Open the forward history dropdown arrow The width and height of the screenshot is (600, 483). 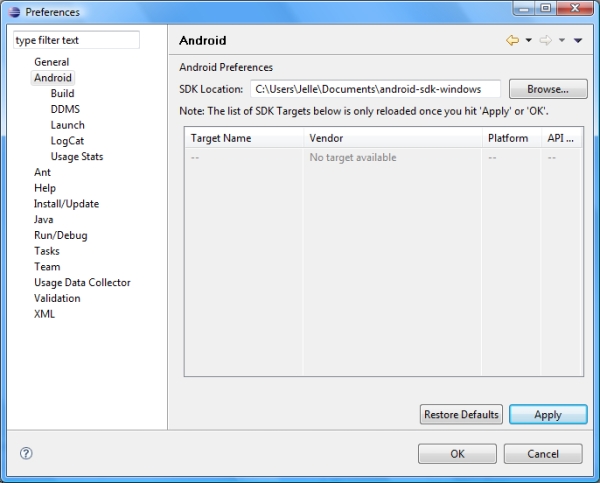[561, 41]
